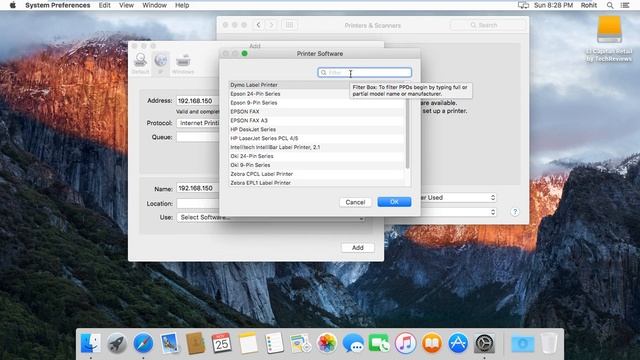Open the Last Printer Used dropdown

[x=458, y=198]
